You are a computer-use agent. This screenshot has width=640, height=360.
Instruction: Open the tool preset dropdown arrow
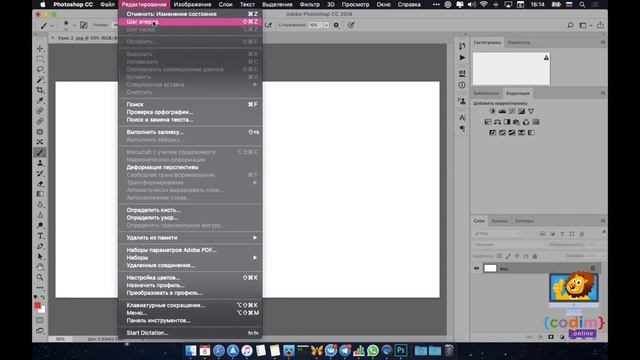click(52, 26)
